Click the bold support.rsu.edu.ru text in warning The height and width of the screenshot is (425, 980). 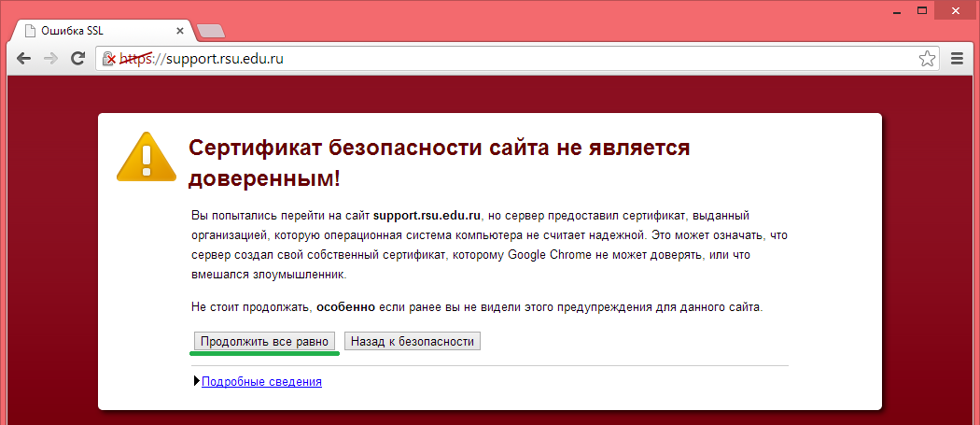pyautogui.click(x=427, y=216)
